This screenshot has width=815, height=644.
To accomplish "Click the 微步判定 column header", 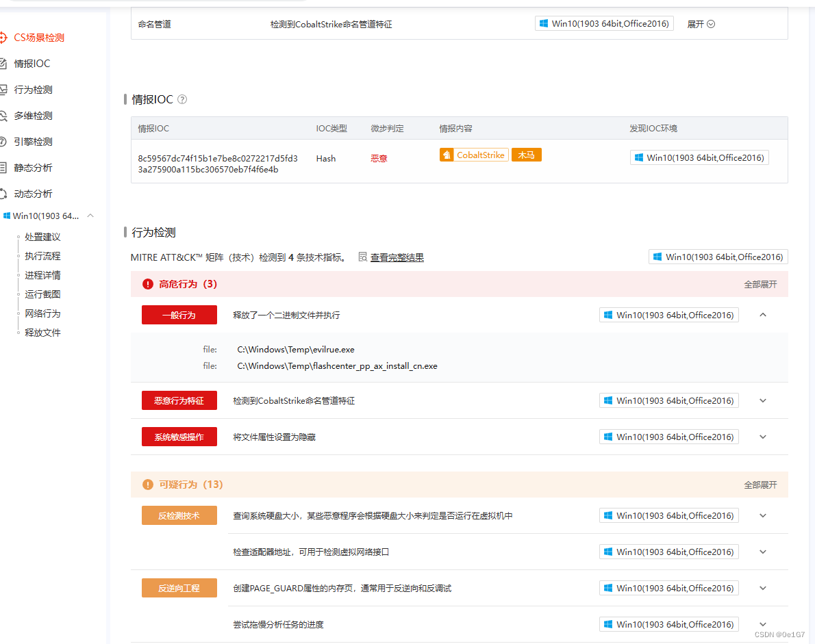I will click(x=387, y=128).
